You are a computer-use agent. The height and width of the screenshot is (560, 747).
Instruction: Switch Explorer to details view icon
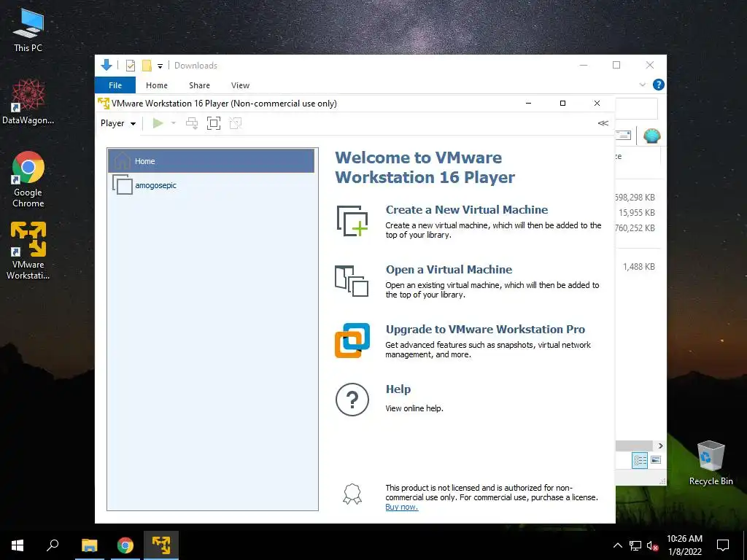(x=640, y=460)
